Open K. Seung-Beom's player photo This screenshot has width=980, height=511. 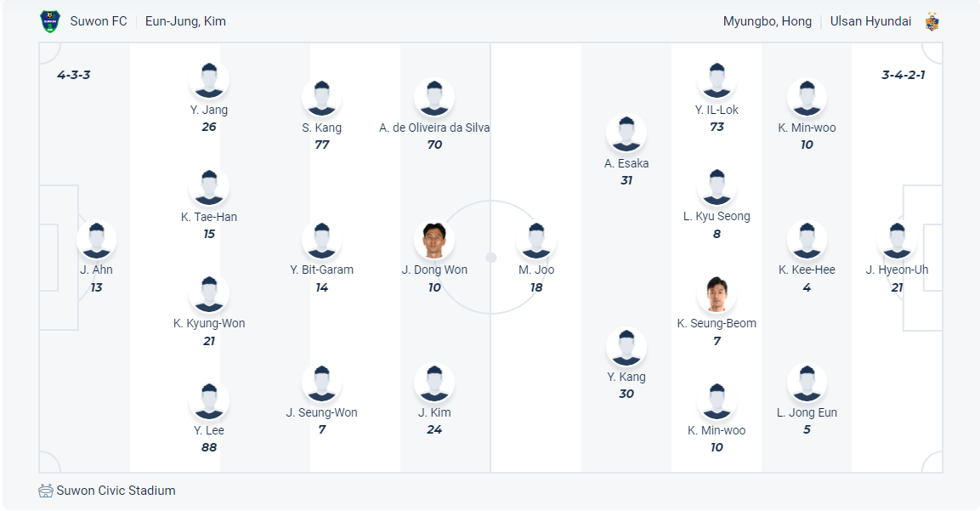717,293
